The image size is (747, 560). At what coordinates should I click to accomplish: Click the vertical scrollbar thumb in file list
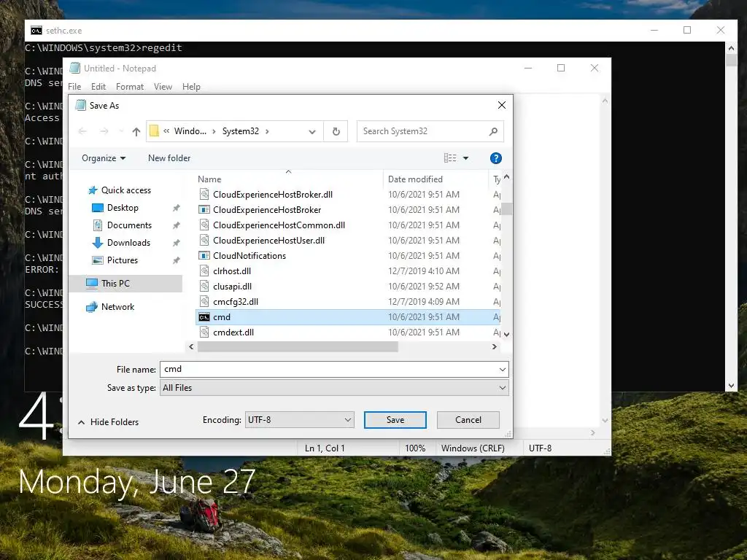click(507, 209)
